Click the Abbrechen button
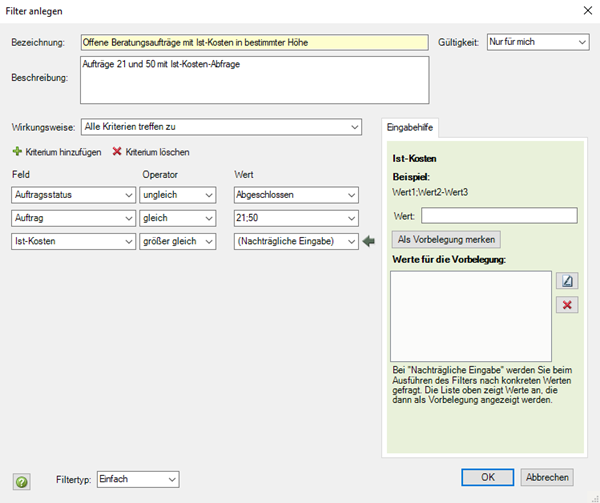The height and width of the screenshot is (503, 600). pyautogui.click(x=547, y=477)
